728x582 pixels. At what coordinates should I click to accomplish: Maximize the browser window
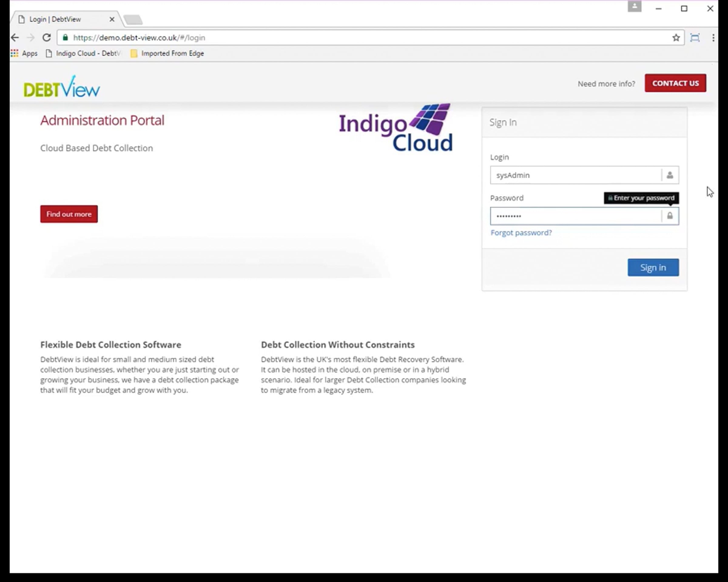coord(684,9)
